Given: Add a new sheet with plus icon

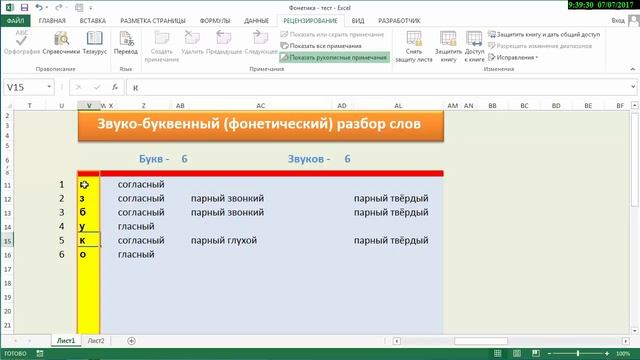Looking at the screenshot, I should point(131,341).
